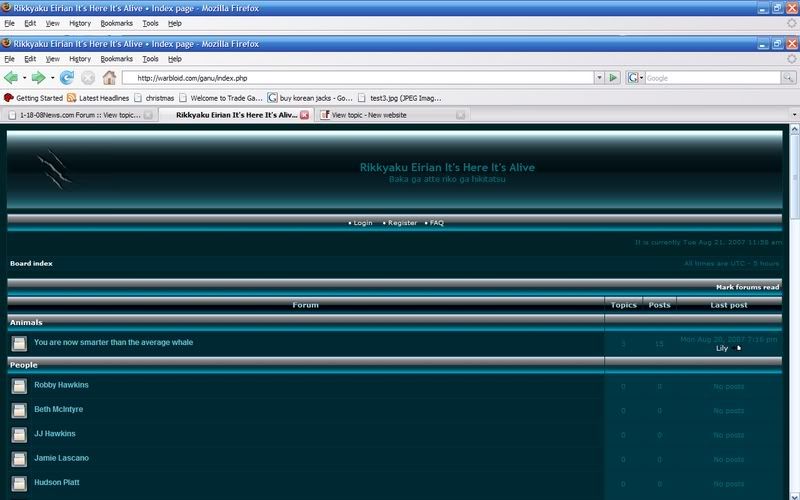Open the Bookmarks menu in the background window
800x500 pixels.
pos(116,23)
